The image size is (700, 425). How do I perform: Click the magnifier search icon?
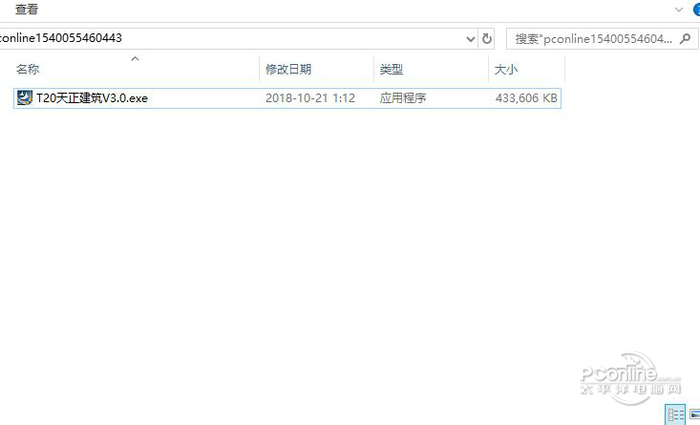tap(685, 39)
